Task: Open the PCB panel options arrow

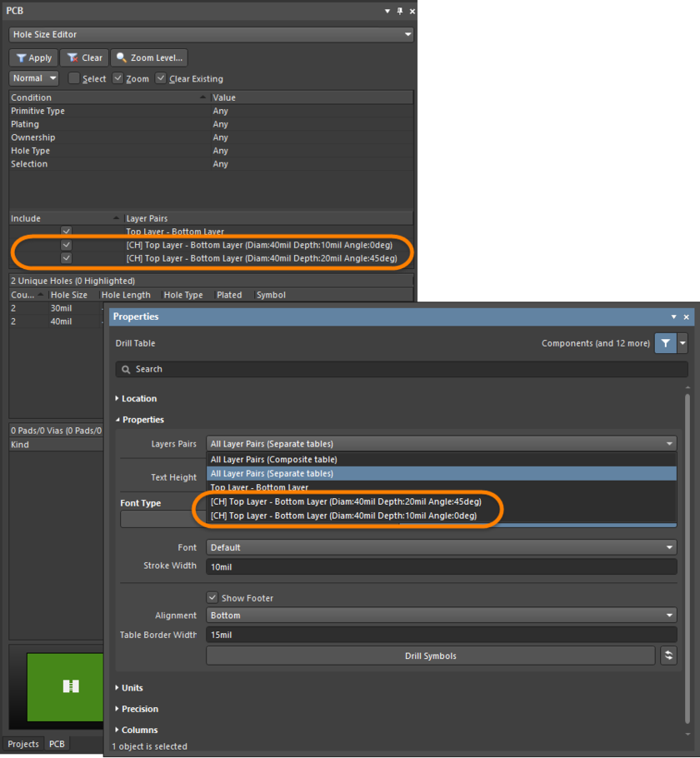Action: coord(387,11)
